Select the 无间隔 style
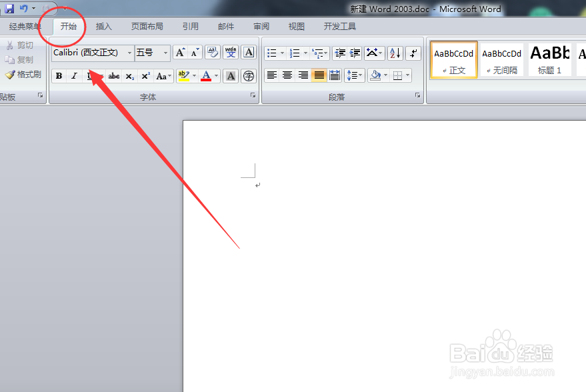The height and width of the screenshot is (392, 586). (x=501, y=60)
